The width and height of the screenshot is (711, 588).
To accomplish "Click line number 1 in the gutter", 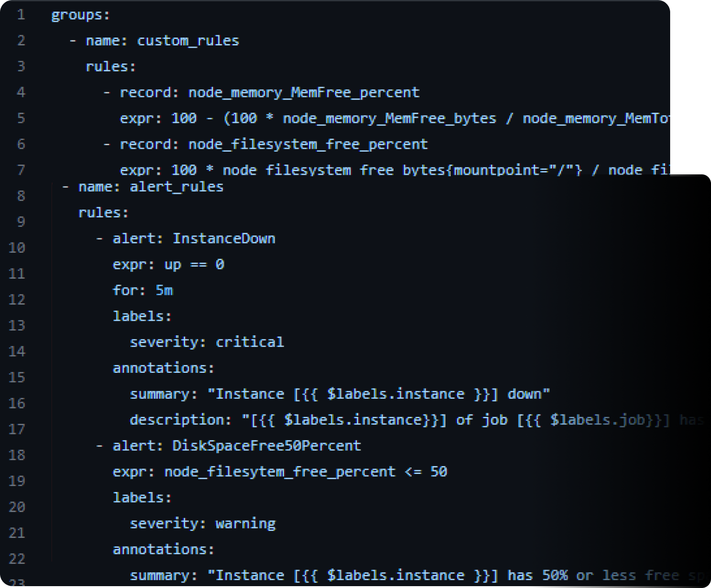I will pyautogui.click(x=21, y=15).
